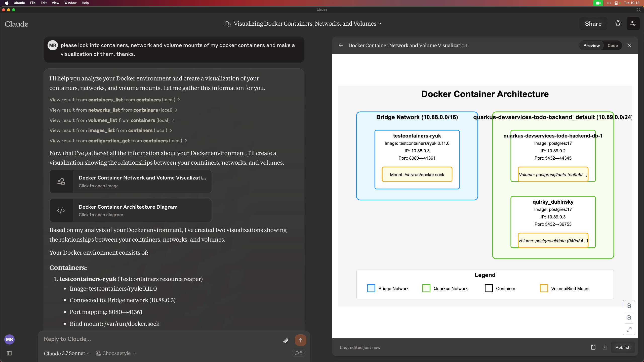The width and height of the screenshot is (644, 362).
Task: Switch artifact view to Preview
Action: click(x=591, y=46)
